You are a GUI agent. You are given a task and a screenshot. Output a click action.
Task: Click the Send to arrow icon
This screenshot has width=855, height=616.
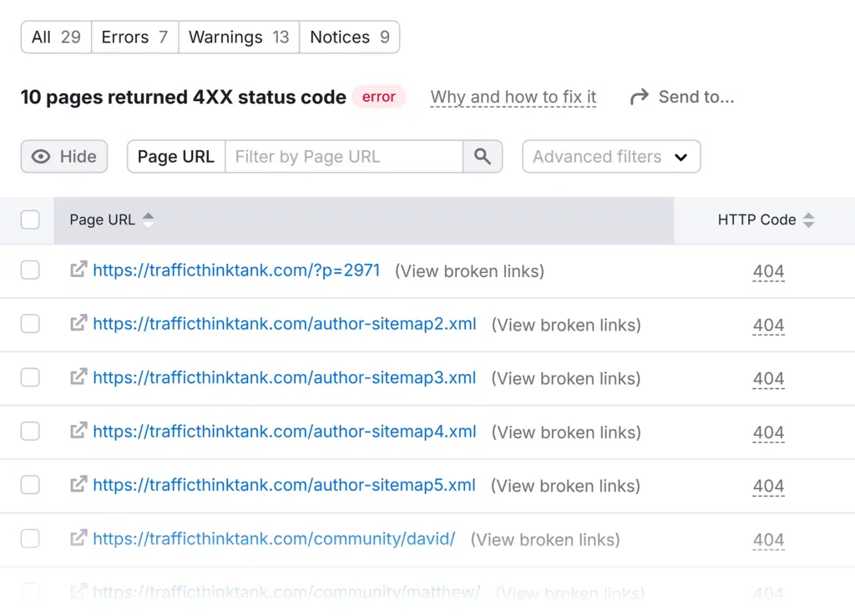click(640, 97)
